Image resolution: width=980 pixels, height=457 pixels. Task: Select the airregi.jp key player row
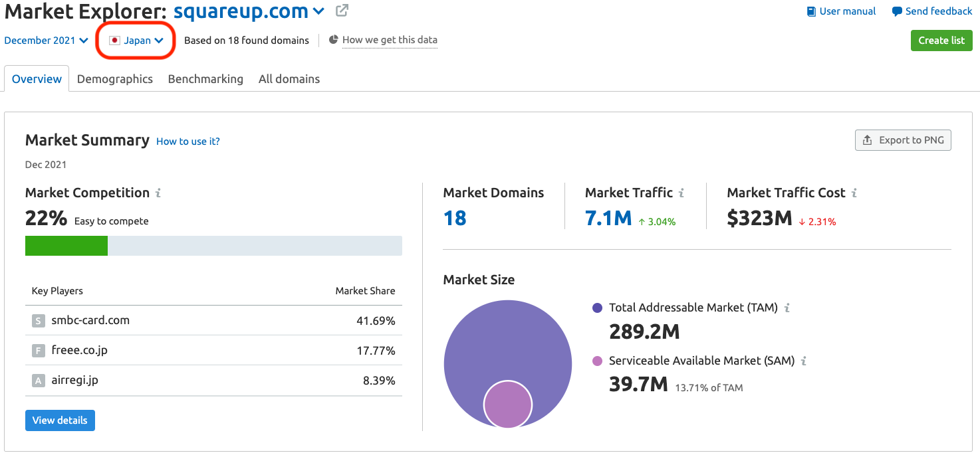tap(213, 381)
